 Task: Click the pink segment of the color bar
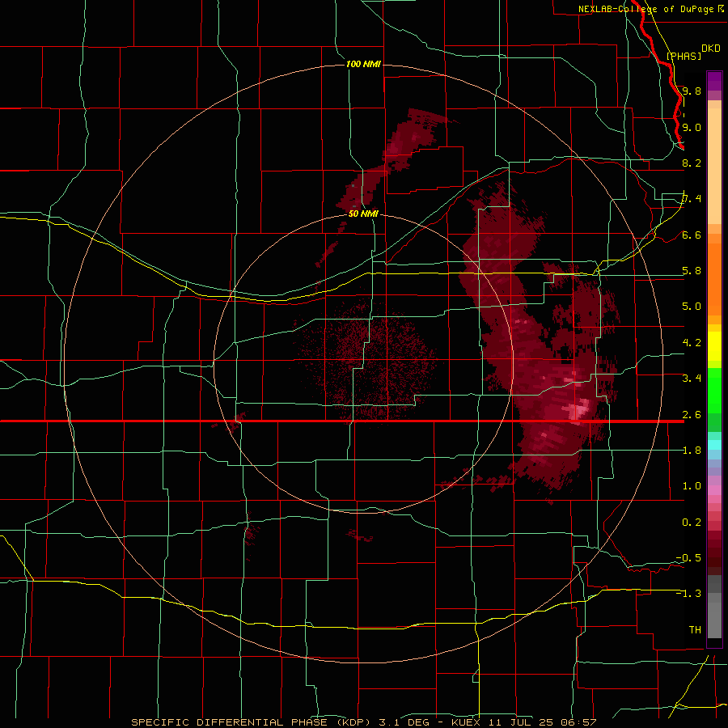[x=714, y=490]
